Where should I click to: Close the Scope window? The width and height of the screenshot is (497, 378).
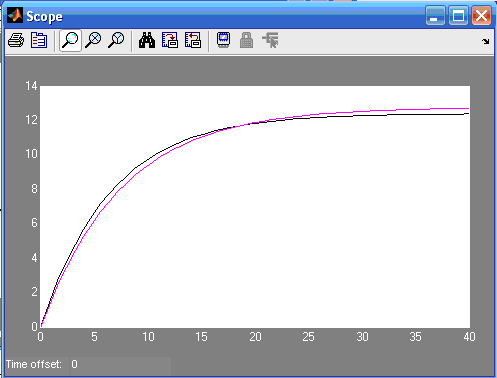pyautogui.click(x=481, y=15)
